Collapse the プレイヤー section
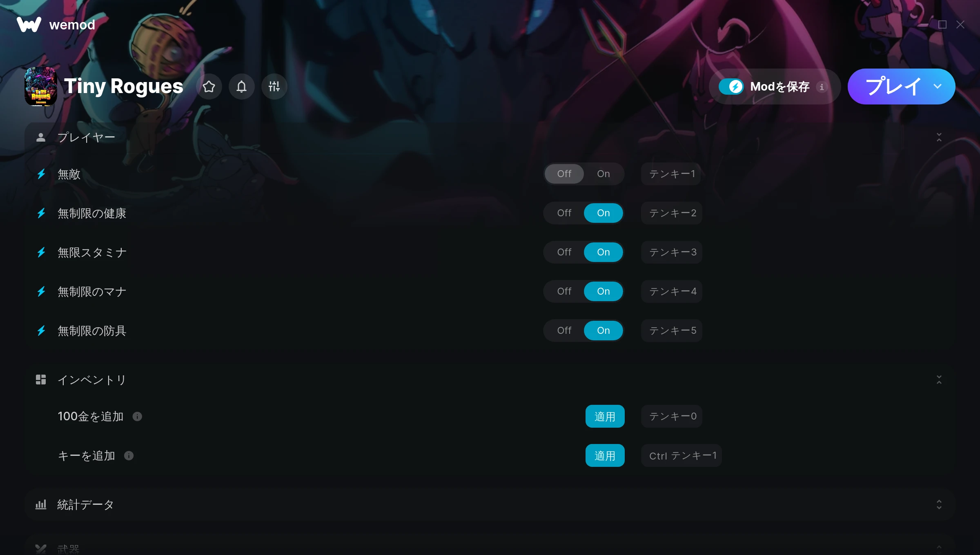 click(x=939, y=137)
